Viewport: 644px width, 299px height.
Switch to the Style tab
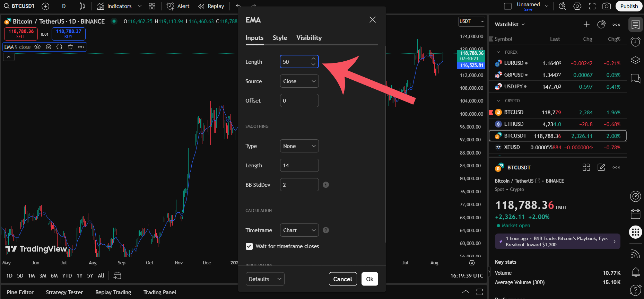[x=280, y=38]
